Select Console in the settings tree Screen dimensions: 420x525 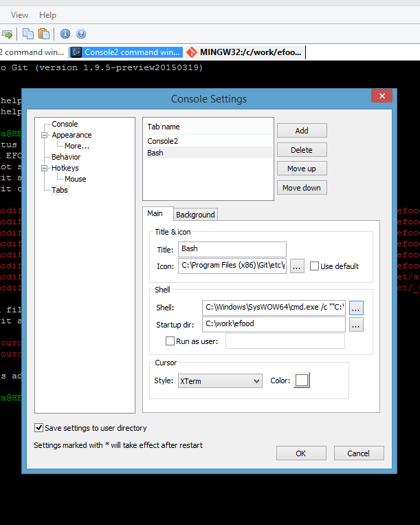pos(65,124)
